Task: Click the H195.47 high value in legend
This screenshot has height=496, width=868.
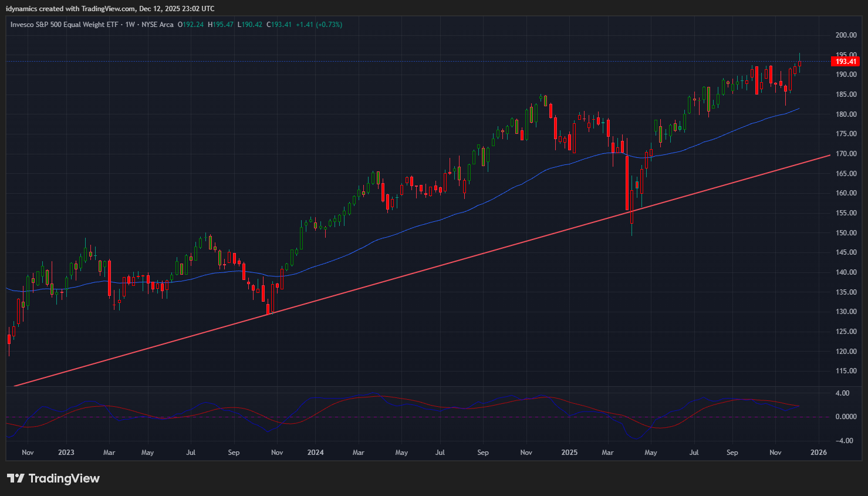Action: 221,25
